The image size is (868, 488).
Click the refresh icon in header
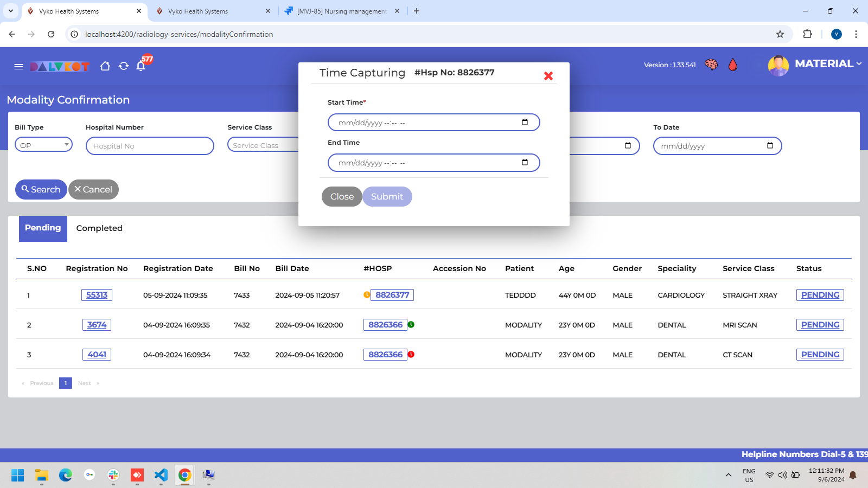pos(124,66)
